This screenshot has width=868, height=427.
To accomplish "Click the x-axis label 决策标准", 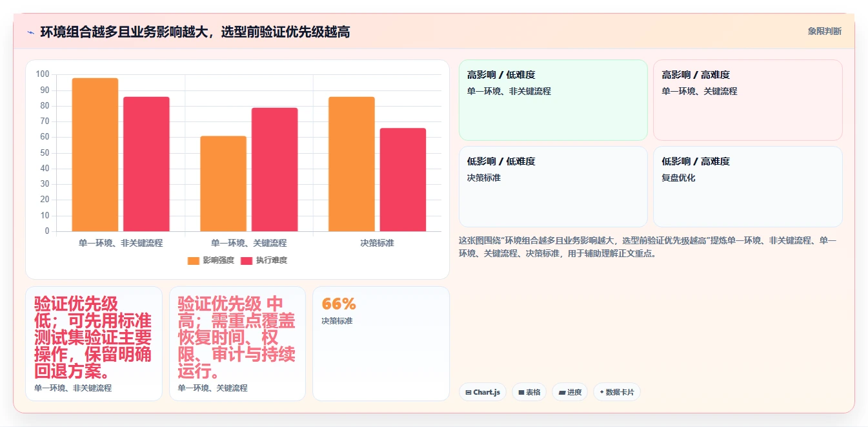I will 378,243.
